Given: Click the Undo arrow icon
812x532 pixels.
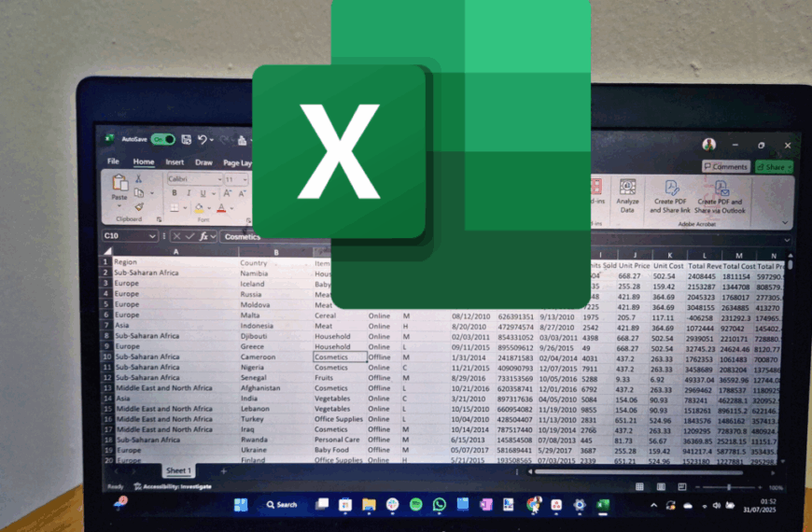Looking at the screenshot, I should tap(202, 139).
